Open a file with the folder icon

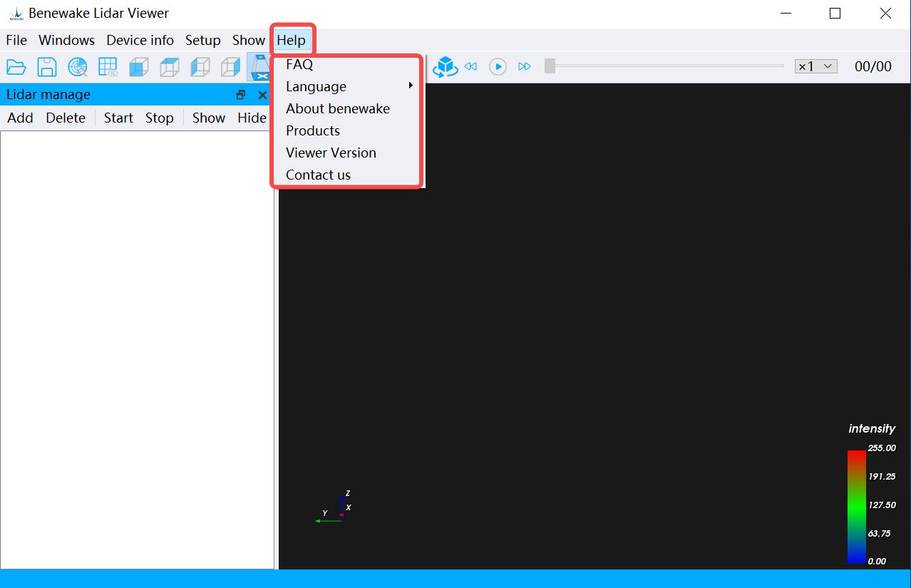click(16, 67)
